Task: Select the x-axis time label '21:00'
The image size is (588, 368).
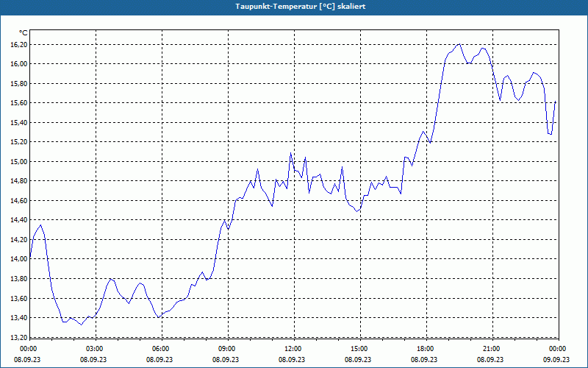Action: (x=492, y=349)
